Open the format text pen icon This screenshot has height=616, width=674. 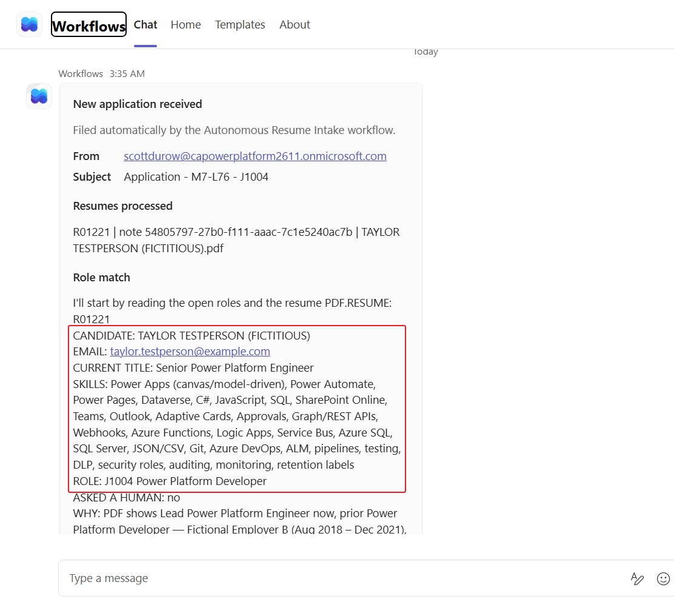click(x=637, y=578)
